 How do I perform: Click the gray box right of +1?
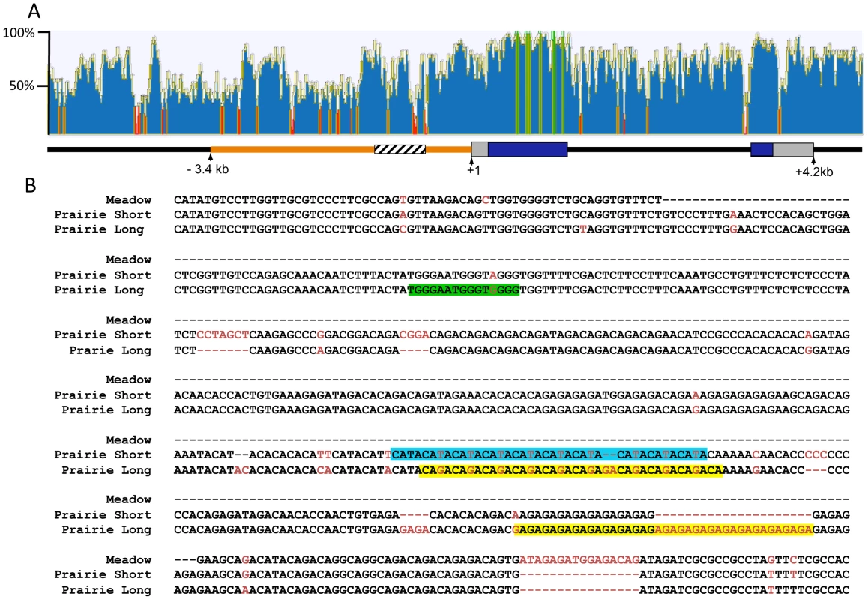point(480,149)
